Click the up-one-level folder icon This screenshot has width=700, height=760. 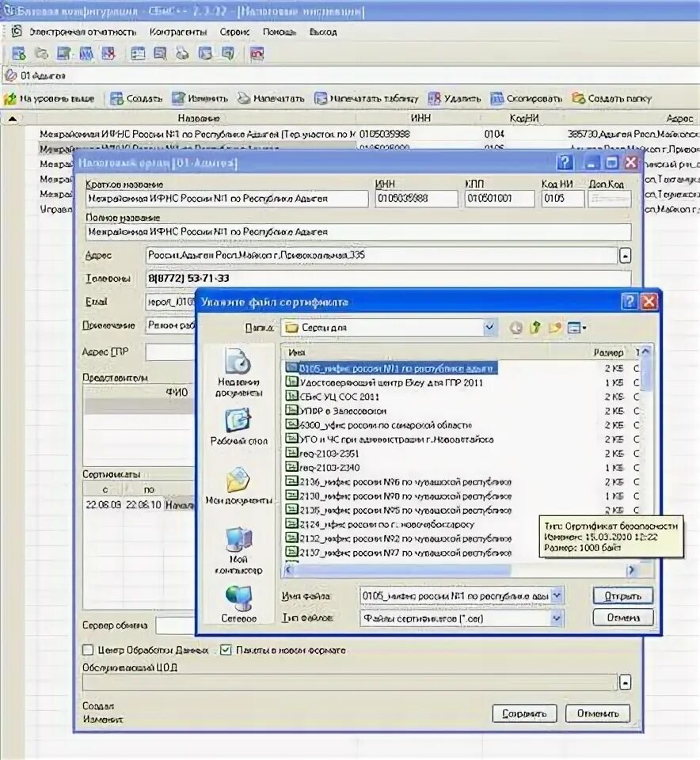535,328
